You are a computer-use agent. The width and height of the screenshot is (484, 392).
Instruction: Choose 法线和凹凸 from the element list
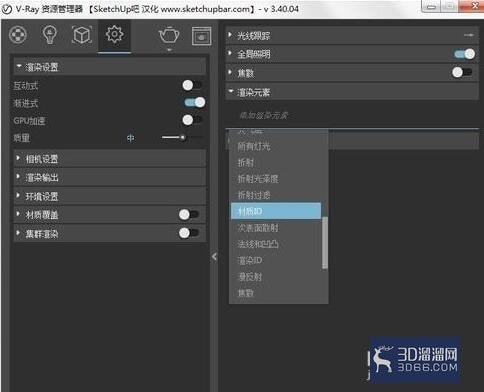pyautogui.click(x=276, y=244)
